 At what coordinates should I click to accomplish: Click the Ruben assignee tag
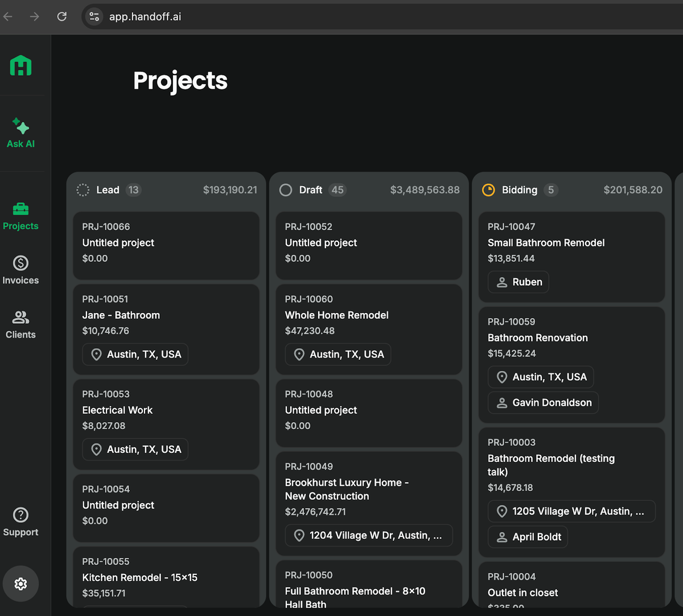519,282
